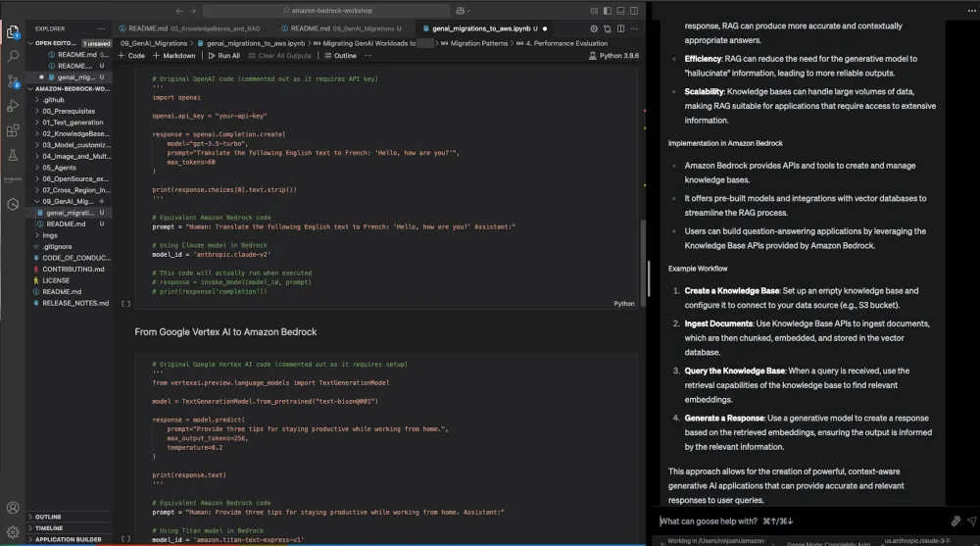
Task: Open RELEASE_NOTES.md in Explorer
Action: click(x=75, y=303)
